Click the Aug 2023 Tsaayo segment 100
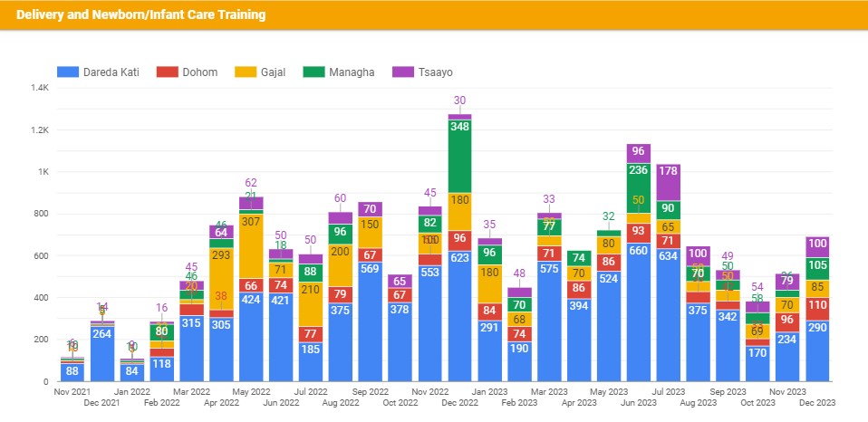 point(699,256)
